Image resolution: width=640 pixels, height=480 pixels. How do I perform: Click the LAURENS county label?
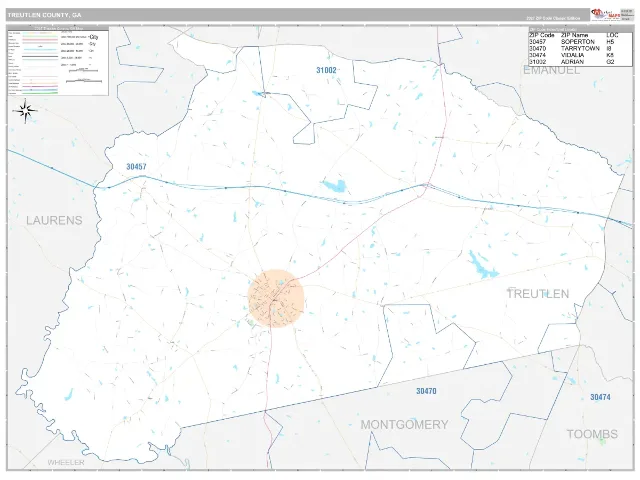point(54,220)
